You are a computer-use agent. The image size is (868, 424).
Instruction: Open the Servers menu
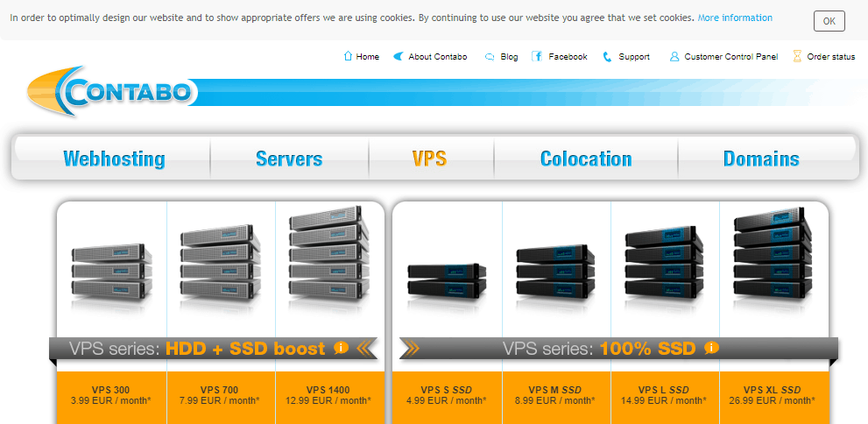pyautogui.click(x=289, y=159)
